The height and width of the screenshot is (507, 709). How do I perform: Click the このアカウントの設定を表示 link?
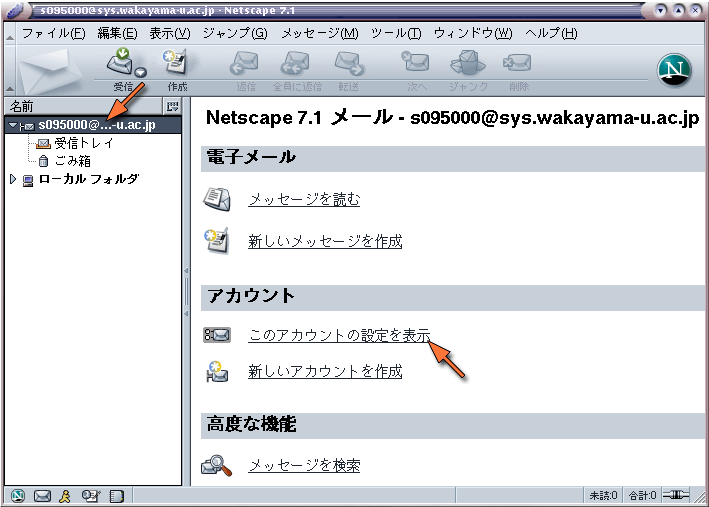339,335
